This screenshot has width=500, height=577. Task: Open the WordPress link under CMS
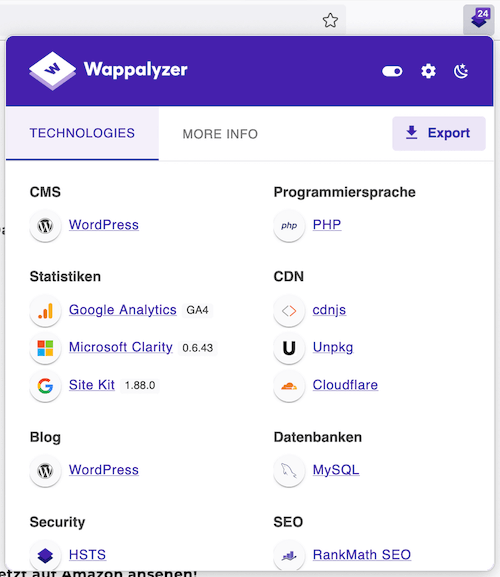[104, 225]
